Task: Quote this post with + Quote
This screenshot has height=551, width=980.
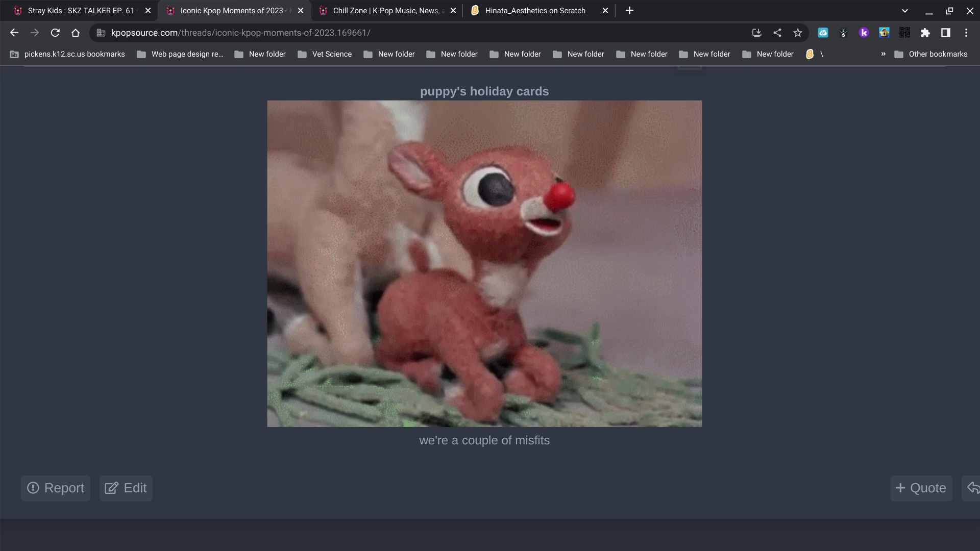Action: pyautogui.click(x=921, y=488)
